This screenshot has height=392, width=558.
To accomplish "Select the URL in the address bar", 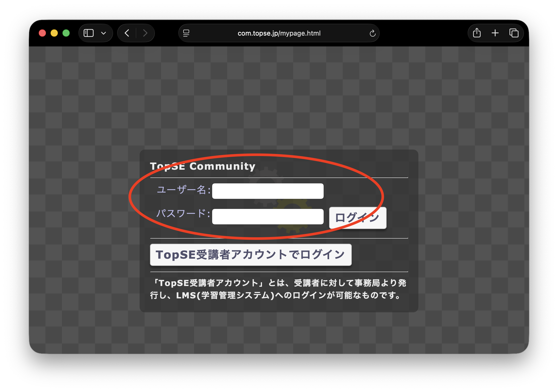I will click(279, 33).
